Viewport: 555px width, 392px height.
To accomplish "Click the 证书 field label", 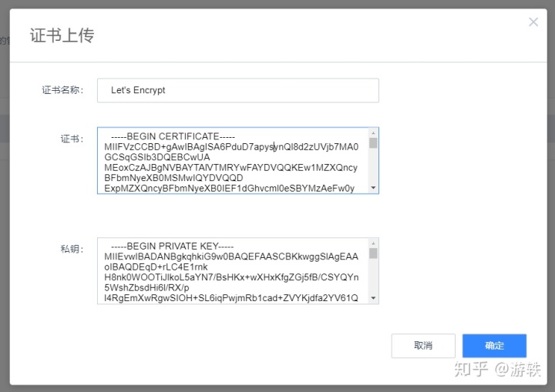I will pyautogui.click(x=71, y=139).
